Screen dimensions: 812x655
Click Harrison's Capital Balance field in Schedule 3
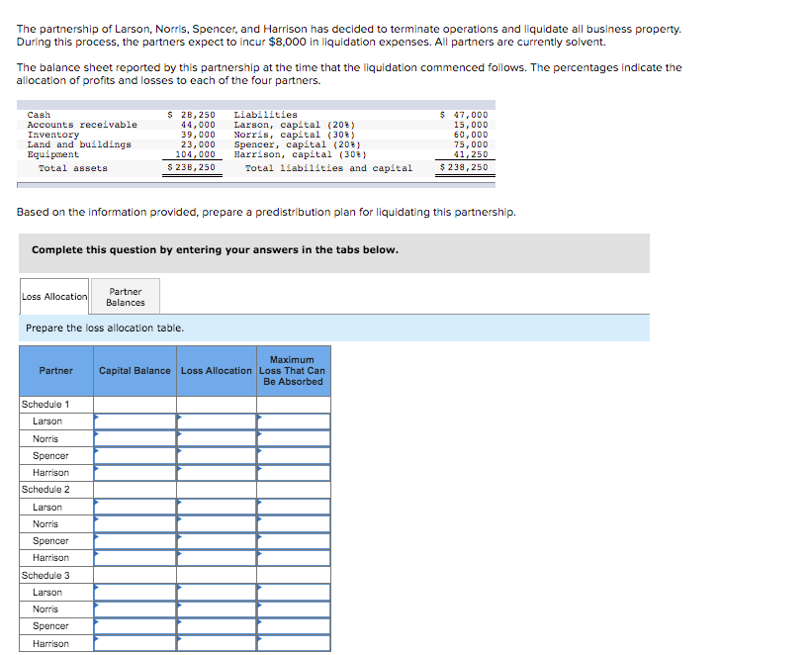click(x=135, y=642)
